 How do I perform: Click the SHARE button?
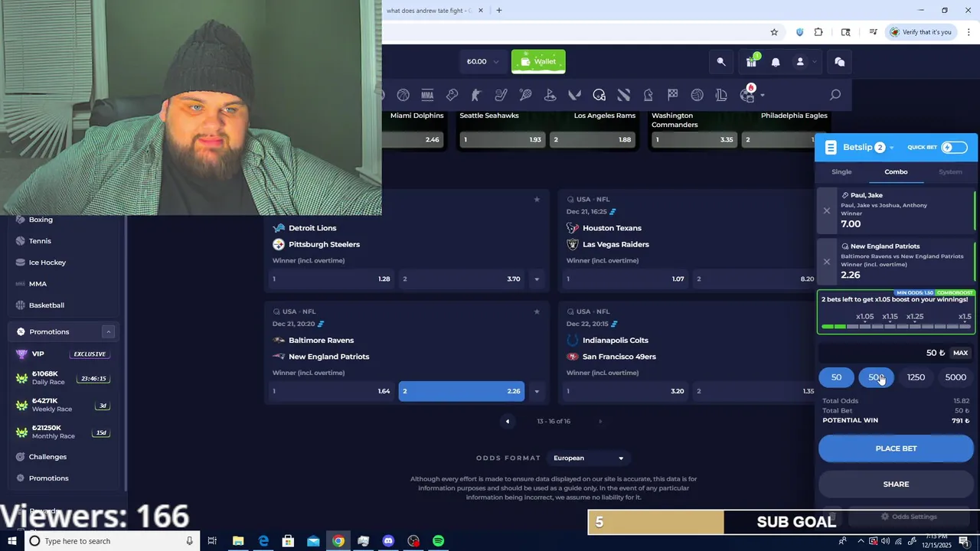(896, 484)
